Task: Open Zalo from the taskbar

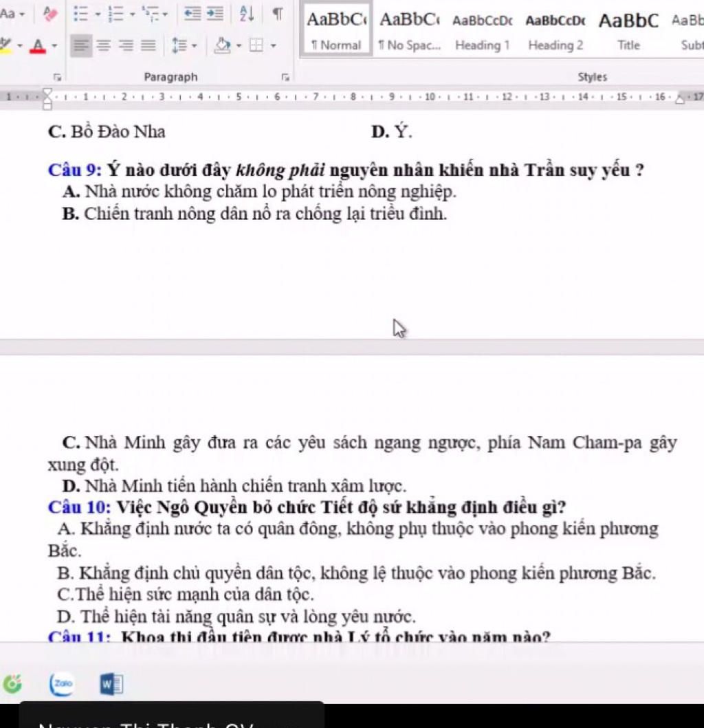Action: tap(63, 684)
